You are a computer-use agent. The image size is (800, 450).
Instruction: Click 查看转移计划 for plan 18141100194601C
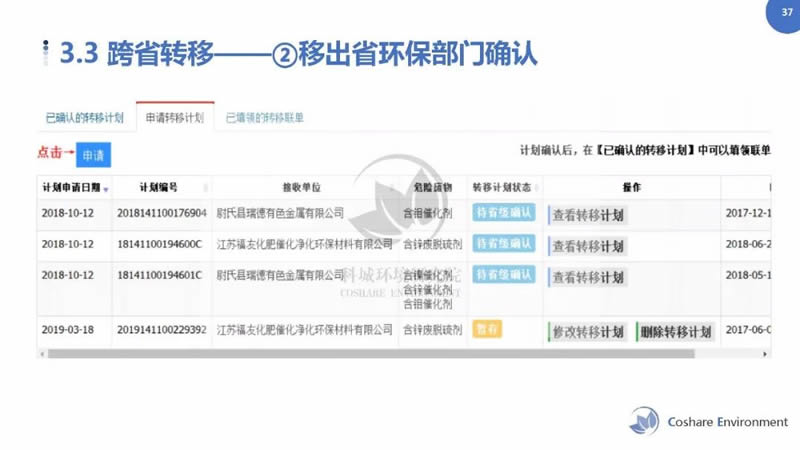click(588, 277)
